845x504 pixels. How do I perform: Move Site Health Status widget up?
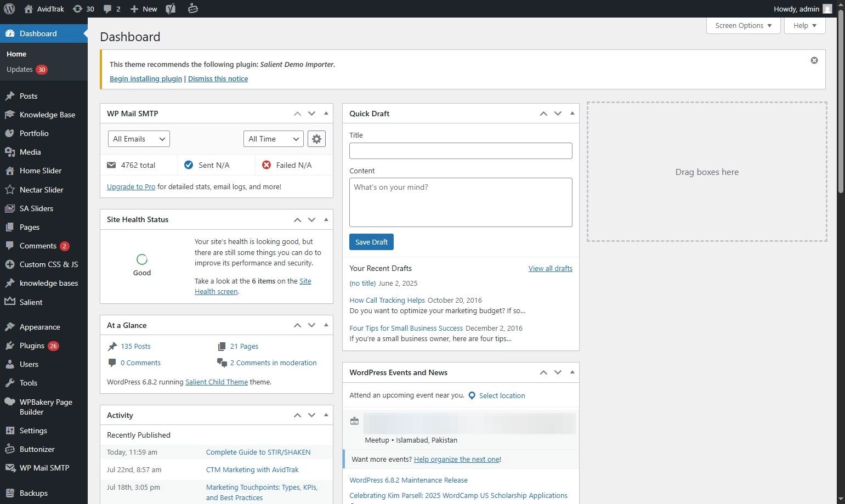click(x=297, y=219)
